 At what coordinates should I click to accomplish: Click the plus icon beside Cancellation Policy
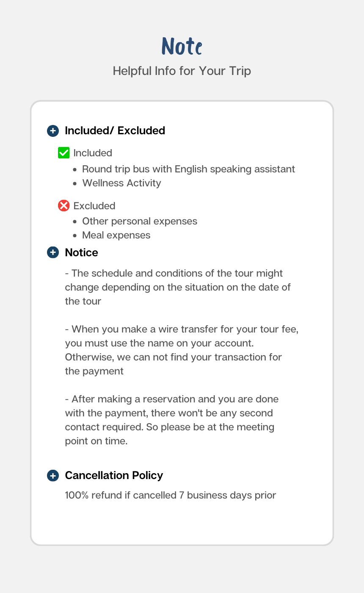point(52,476)
